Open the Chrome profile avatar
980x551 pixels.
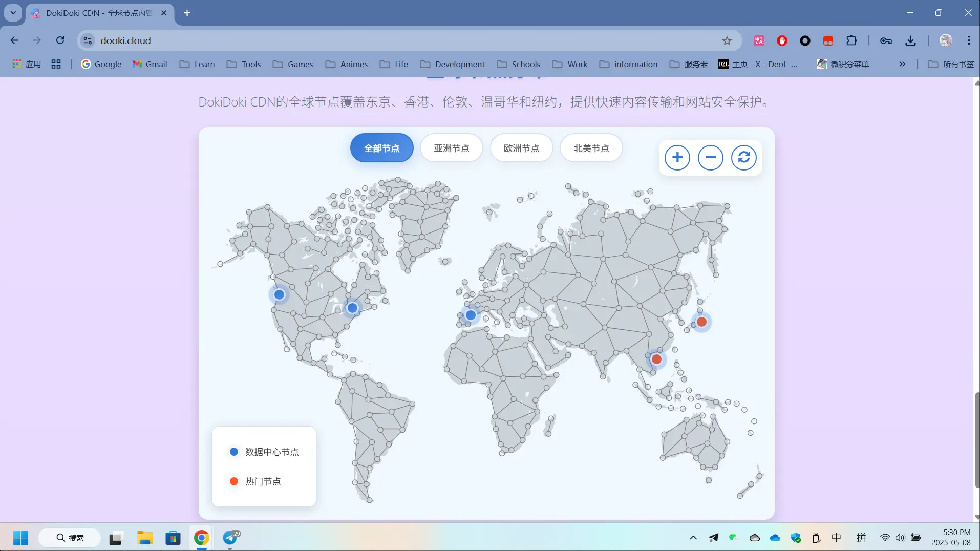[946, 40]
